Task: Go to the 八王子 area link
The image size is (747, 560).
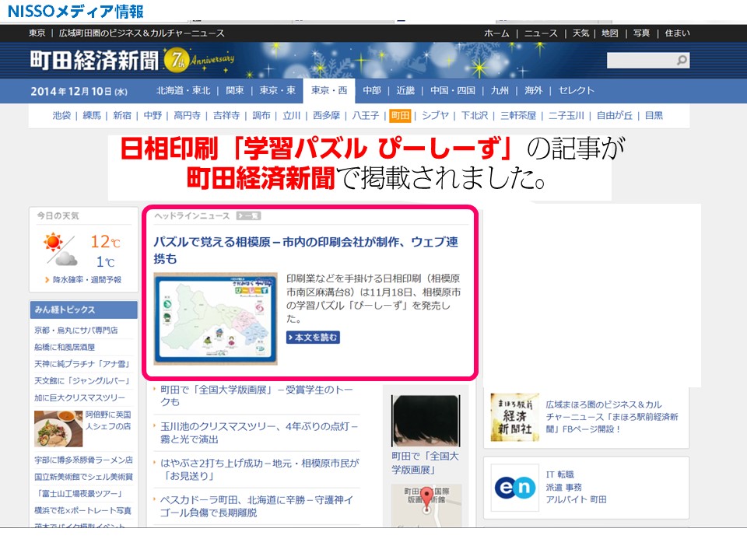Action: 366,116
